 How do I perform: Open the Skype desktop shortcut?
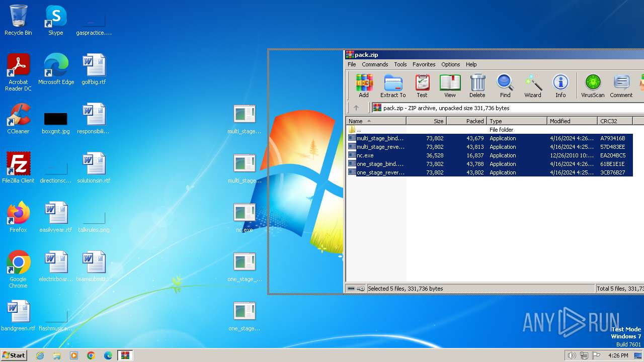(x=55, y=20)
